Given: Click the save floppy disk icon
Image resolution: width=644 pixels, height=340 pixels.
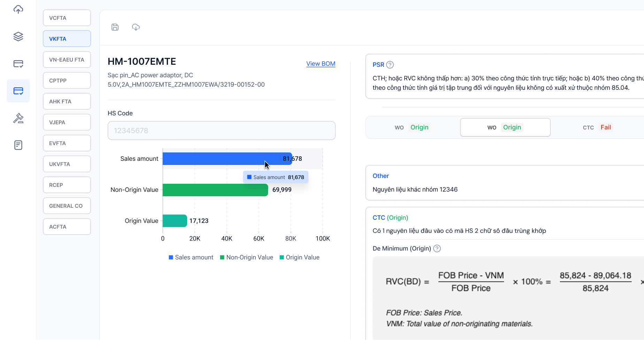Looking at the screenshot, I should (115, 27).
